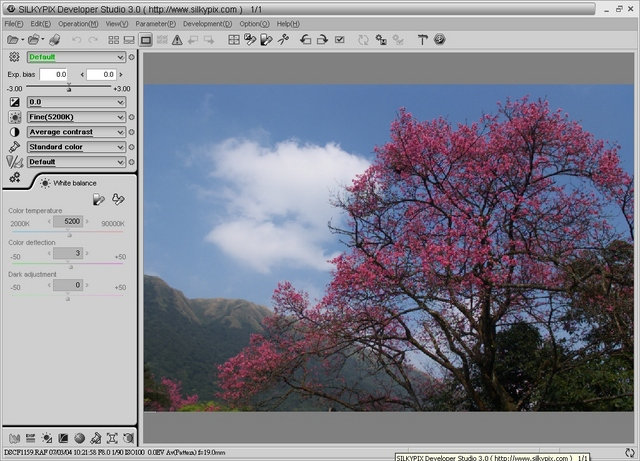Expand open folder icon's dropdown arrow
The width and height of the screenshot is (640, 461).
click(x=42, y=40)
